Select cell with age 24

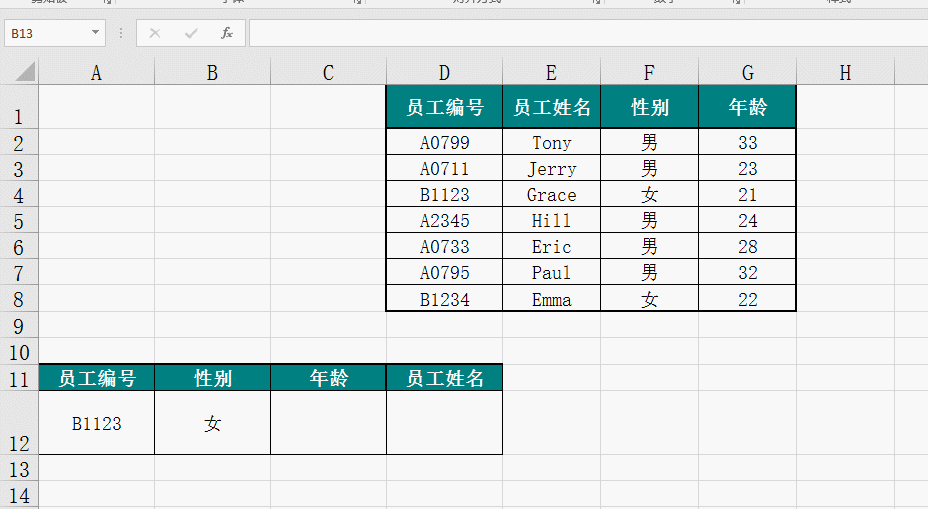tap(747, 220)
